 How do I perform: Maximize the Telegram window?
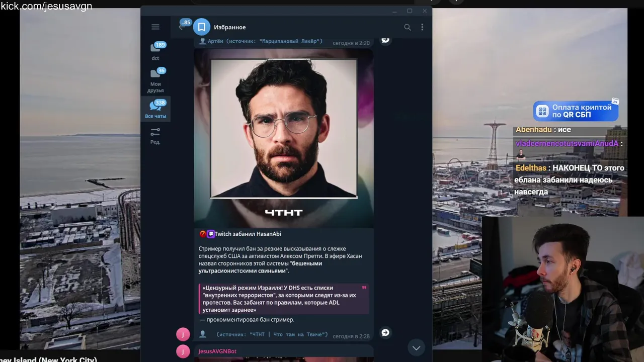click(410, 11)
